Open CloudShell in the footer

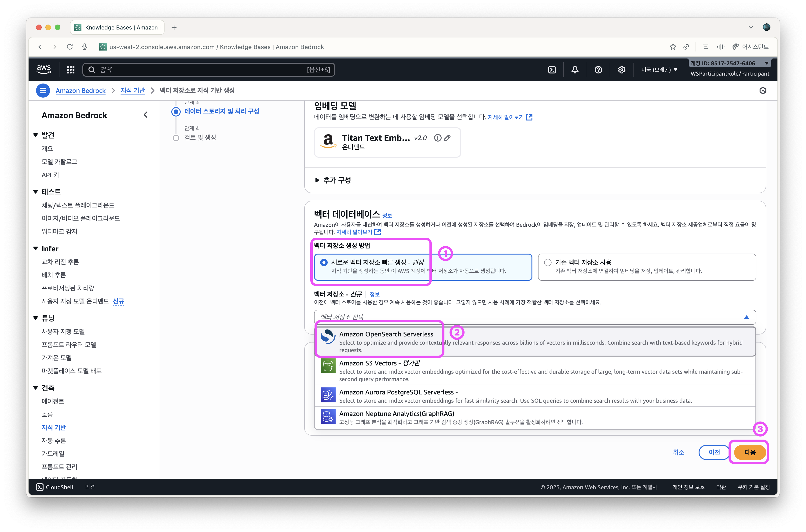(55, 487)
